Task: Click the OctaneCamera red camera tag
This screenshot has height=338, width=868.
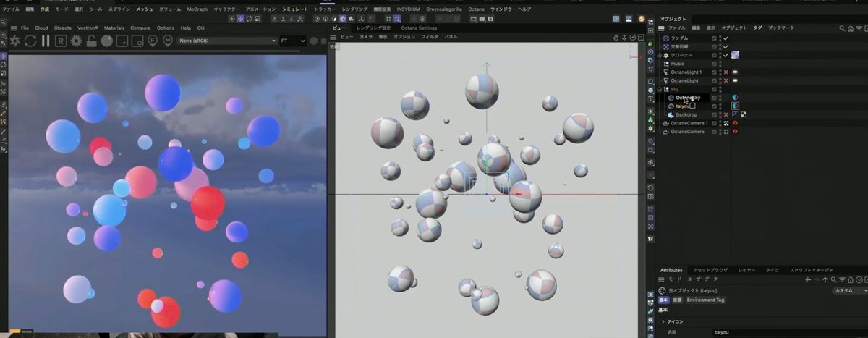Action: click(x=735, y=132)
